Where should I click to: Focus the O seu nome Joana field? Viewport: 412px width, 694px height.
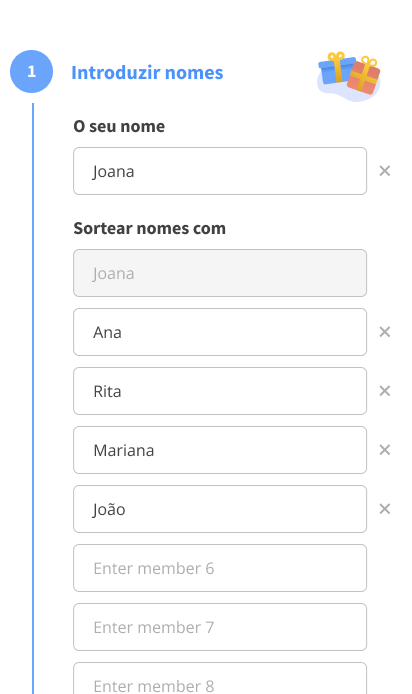(220, 171)
